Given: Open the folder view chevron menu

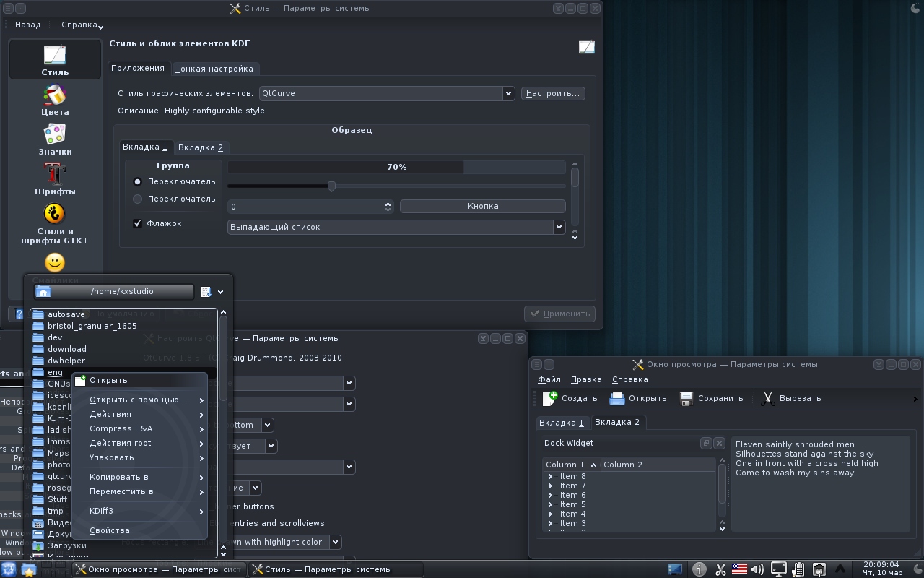Looking at the screenshot, I should pyautogui.click(x=220, y=292).
